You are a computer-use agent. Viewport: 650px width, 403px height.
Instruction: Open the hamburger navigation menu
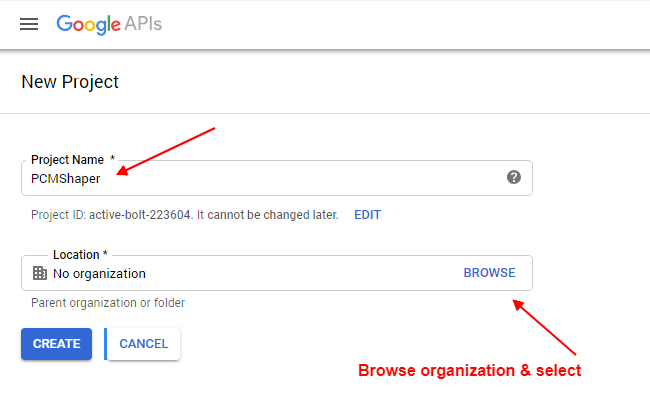[29, 24]
